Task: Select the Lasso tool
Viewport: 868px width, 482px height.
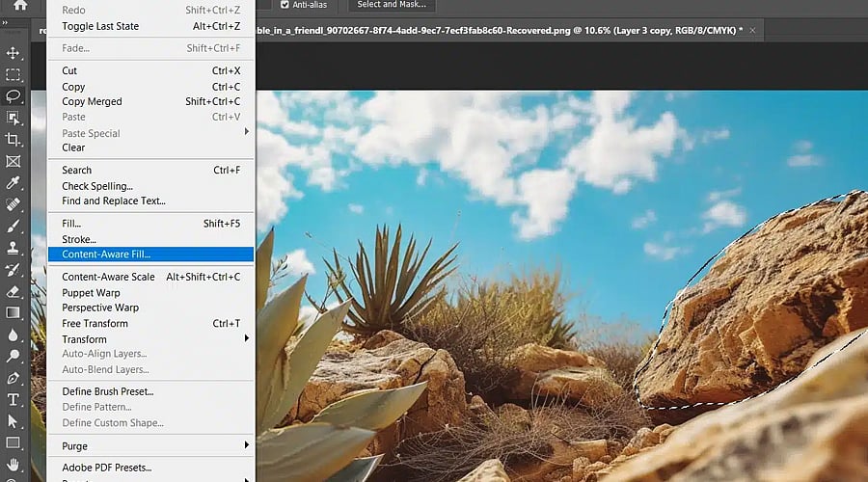Action: pyautogui.click(x=13, y=96)
